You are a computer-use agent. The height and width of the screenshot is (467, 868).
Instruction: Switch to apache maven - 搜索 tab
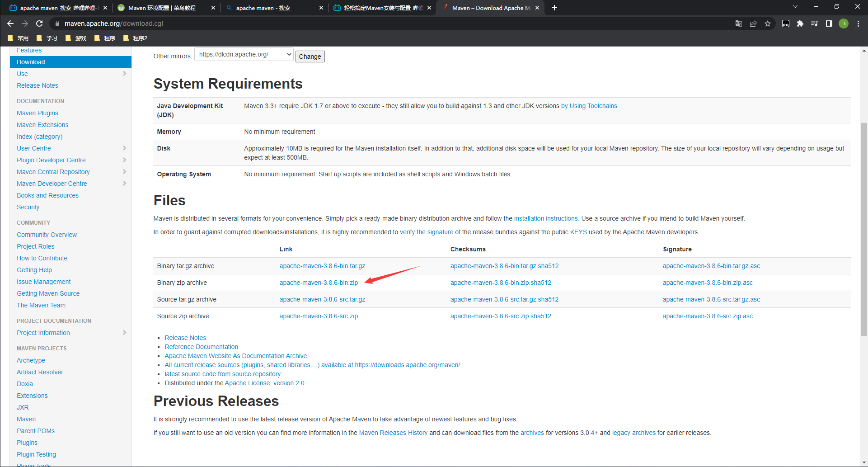click(x=274, y=8)
